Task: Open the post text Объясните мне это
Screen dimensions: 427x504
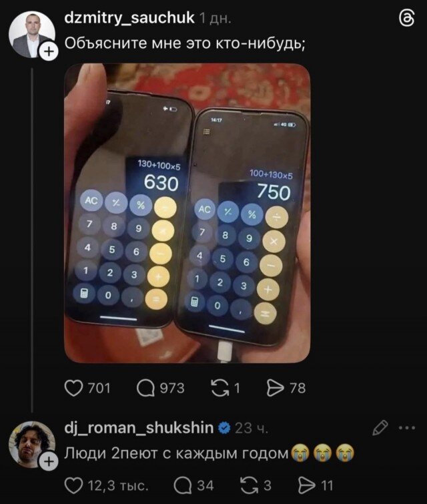Action: pyautogui.click(x=185, y=43)
